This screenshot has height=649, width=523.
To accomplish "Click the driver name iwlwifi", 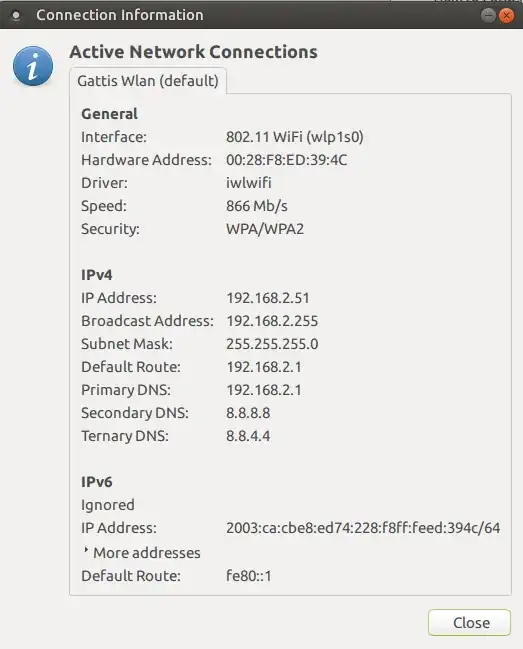I will click(x=249, y=183).
